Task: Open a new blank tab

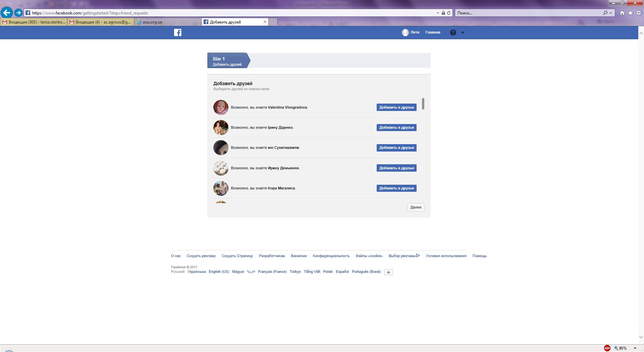Action: pos(273,22)
